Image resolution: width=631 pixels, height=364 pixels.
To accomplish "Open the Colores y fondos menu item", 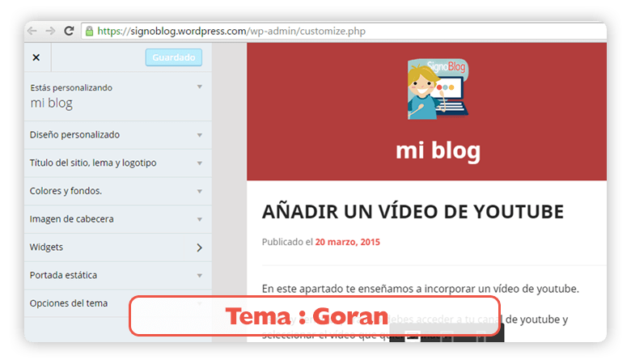I will [x=118, y=191].
